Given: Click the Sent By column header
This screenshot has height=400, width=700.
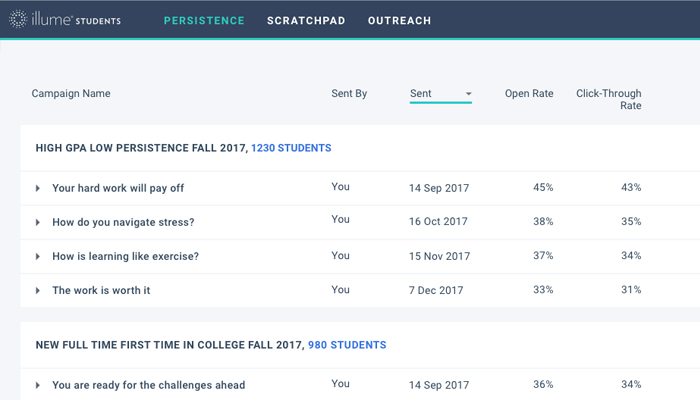Looking at the screenshot, I should [x=349, y=94].
